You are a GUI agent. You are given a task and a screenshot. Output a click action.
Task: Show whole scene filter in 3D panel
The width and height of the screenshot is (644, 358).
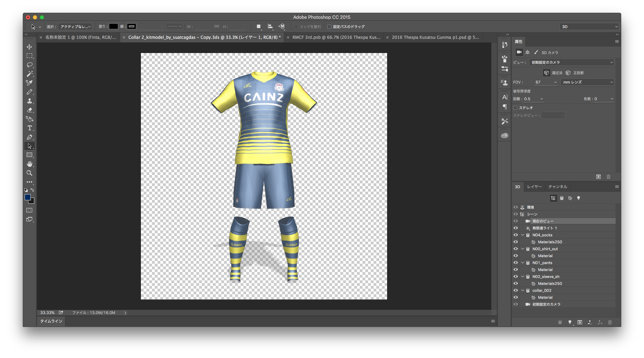[553, 198]
